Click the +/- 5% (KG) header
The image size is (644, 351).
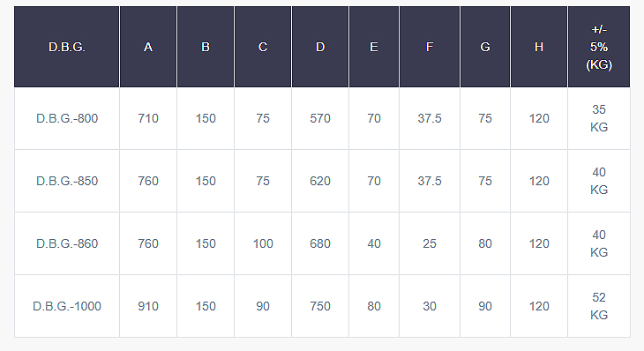coord(599,48)
